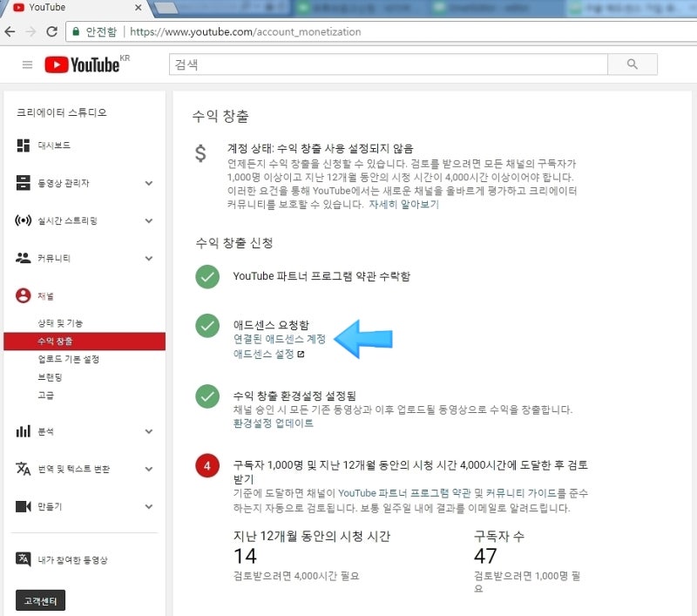
Task: Open 업로드 기본 설정 in the sidebar
Action: pos(69,359)
